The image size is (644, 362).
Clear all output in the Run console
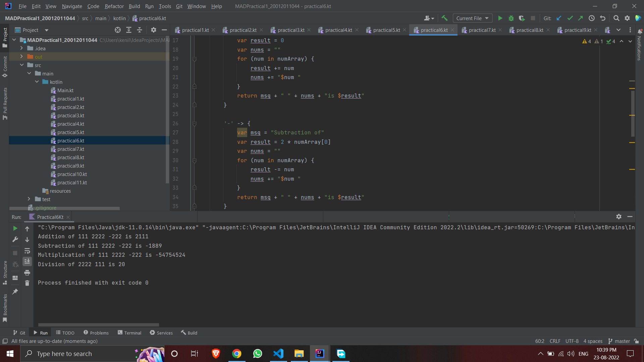tap(27, 283)
